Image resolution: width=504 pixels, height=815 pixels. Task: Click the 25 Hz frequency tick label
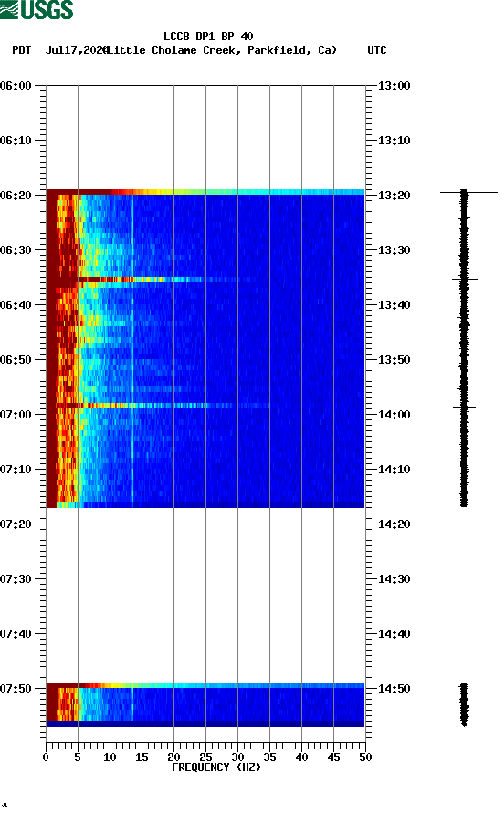click(205, 757)
